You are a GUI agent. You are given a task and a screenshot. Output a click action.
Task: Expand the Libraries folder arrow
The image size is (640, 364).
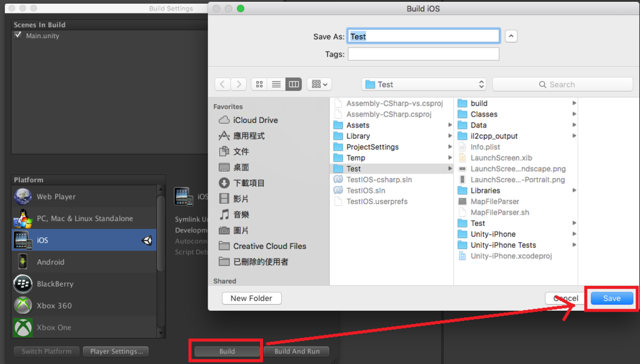pyautogui.click(x=574, y=190)
